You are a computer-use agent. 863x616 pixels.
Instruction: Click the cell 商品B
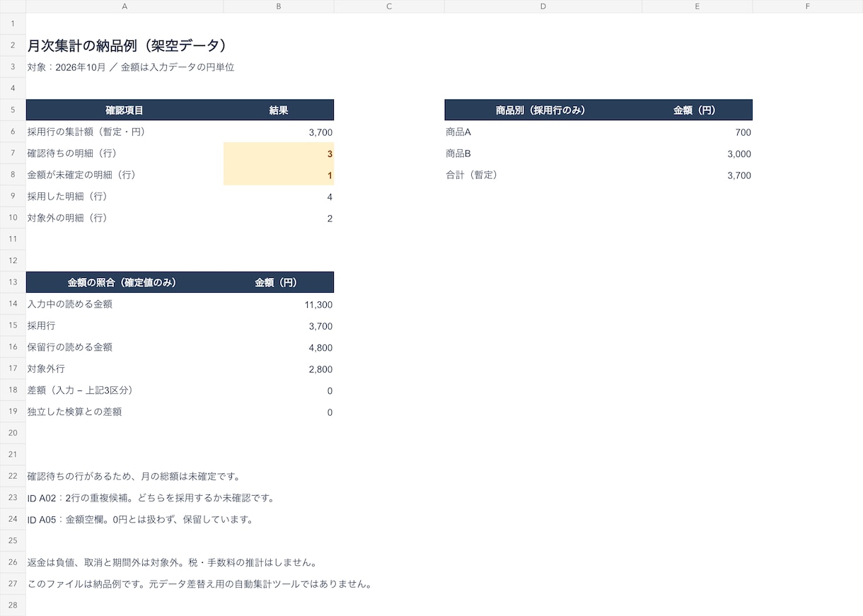pyautogui.click(x=543, y=153)
